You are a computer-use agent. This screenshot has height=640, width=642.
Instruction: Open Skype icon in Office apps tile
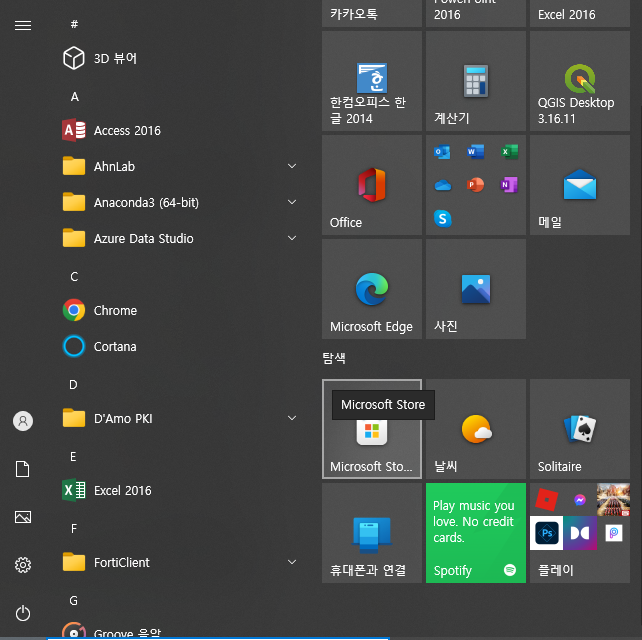tap(443, 219)
